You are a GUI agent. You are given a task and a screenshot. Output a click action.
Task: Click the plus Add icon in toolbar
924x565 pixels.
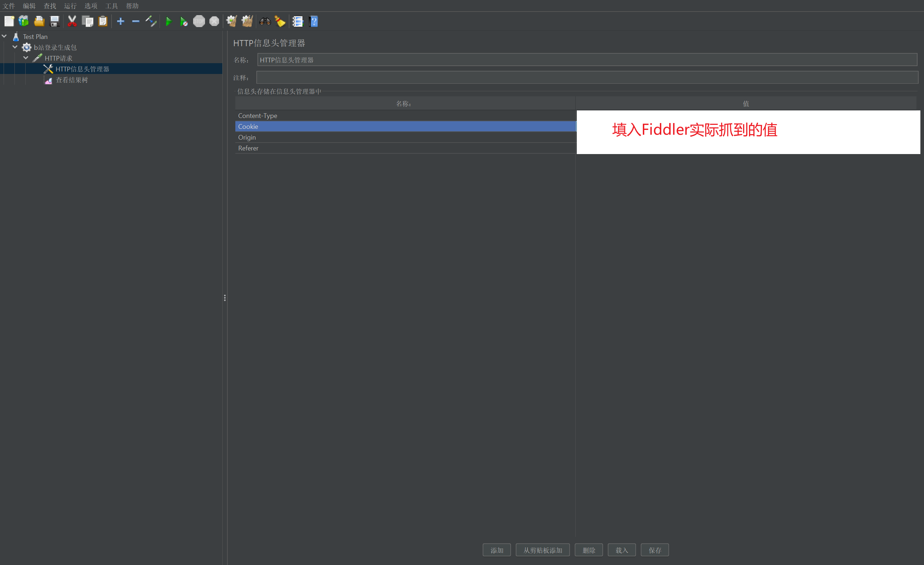click(121, 21)
